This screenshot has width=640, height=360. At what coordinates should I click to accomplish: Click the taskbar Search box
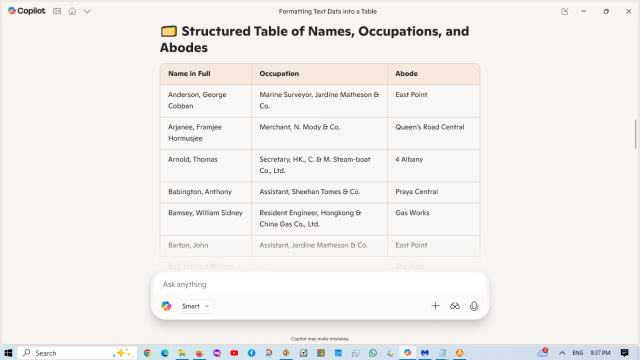(x=77, y=353)
